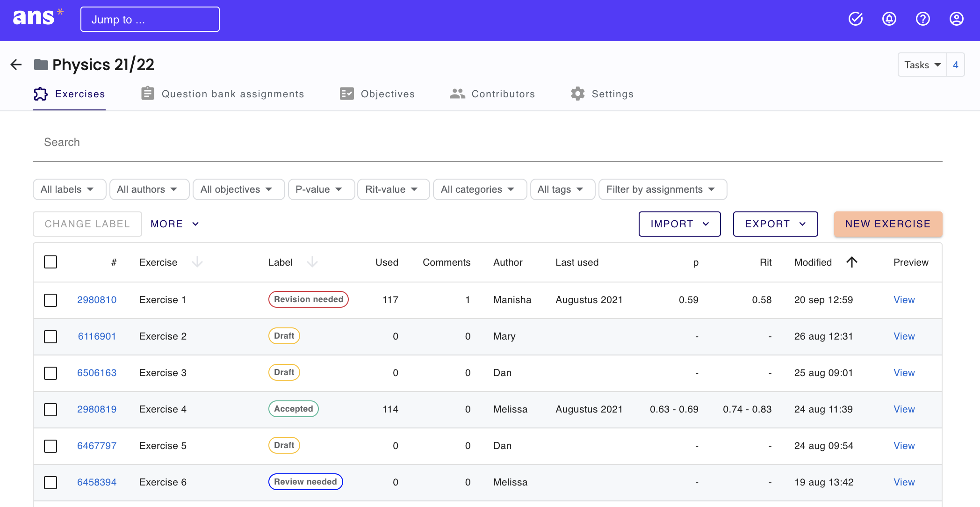Viewport: 980px width, 507px height.
Task: Open the Contributors tab
Action: pos(492,94)
